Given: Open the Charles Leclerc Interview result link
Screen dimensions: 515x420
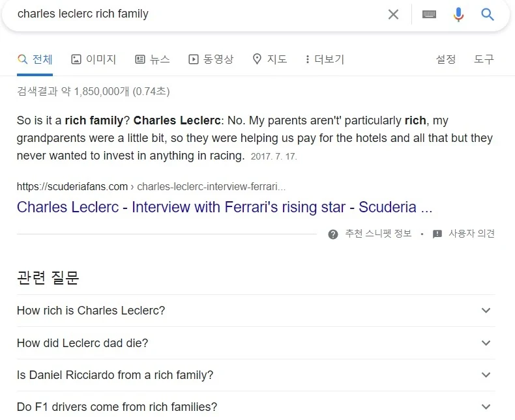Looking at the screenshot, I should coord(224,207).
